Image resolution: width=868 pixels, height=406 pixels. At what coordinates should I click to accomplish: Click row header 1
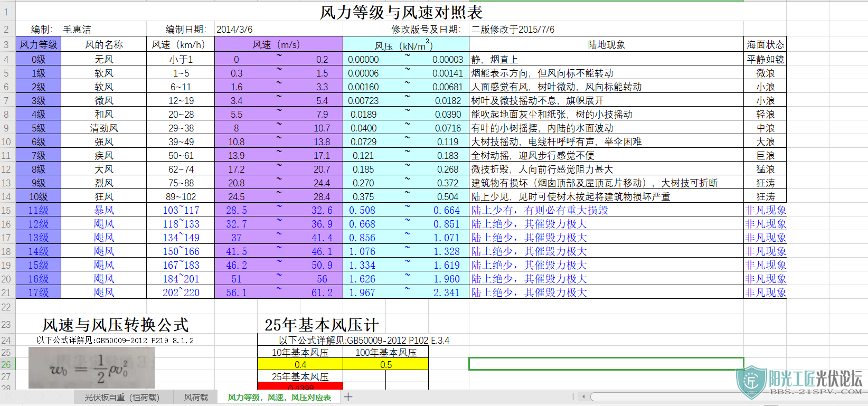pos(7,12)
